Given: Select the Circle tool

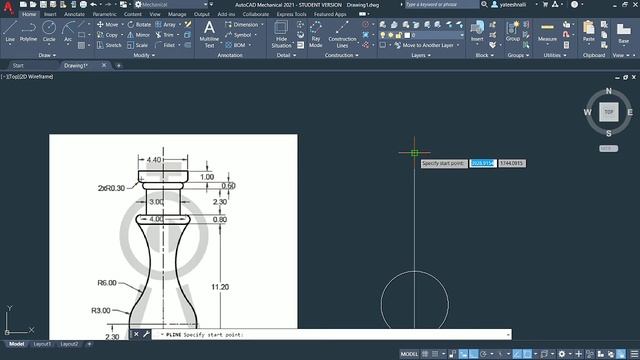Looking at the screenshot, I should [49, 31].
